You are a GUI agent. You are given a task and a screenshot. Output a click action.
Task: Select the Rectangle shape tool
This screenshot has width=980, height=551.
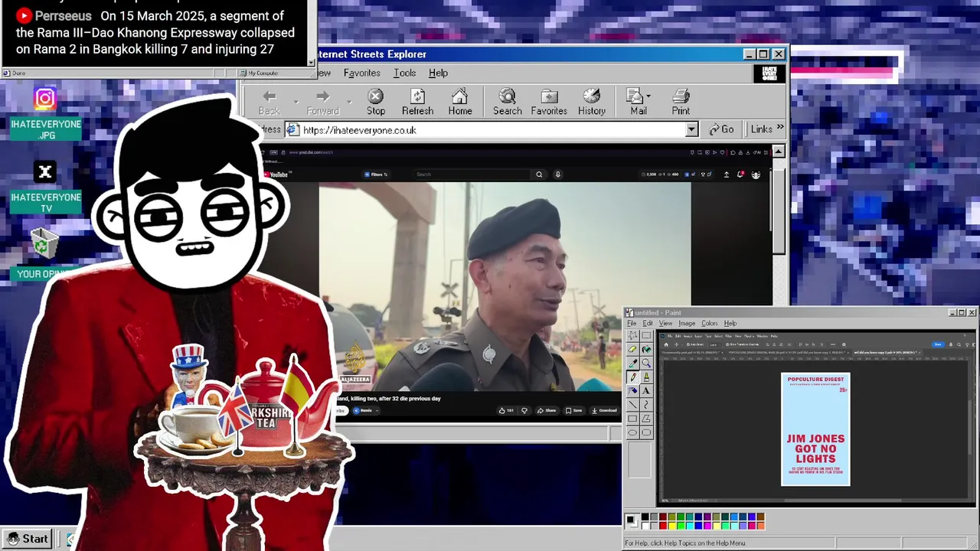click(x=632, y=418)
